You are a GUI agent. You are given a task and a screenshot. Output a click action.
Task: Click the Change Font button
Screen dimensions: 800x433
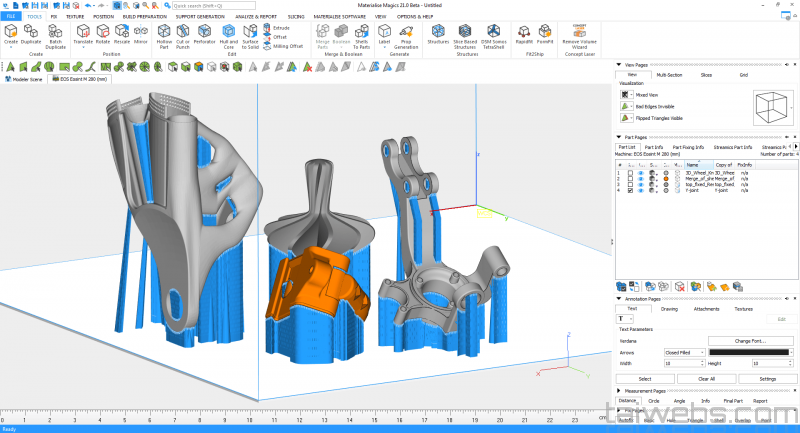(749, 341)
